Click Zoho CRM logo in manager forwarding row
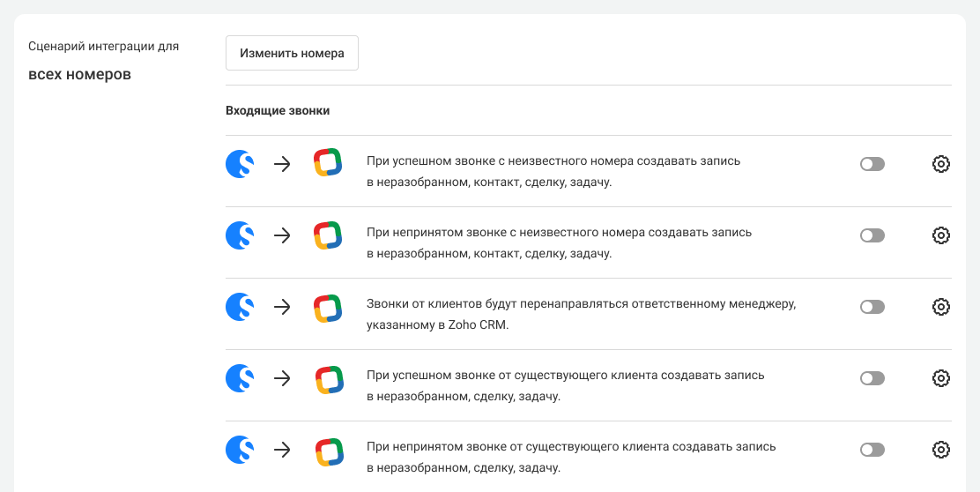980x492 pixels. [x=328, y=308]
